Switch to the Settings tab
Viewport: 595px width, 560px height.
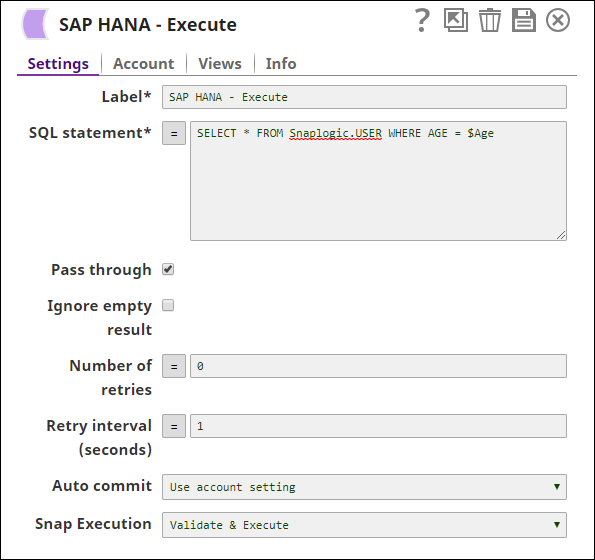coord(58,63)
